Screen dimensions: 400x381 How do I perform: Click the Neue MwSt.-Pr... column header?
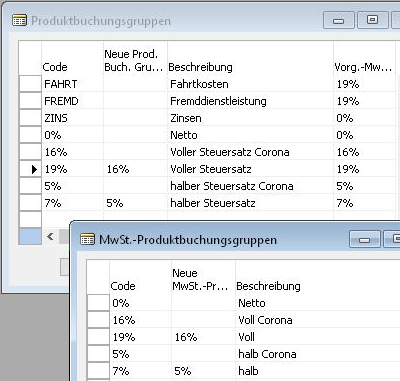tap(200, 279)
